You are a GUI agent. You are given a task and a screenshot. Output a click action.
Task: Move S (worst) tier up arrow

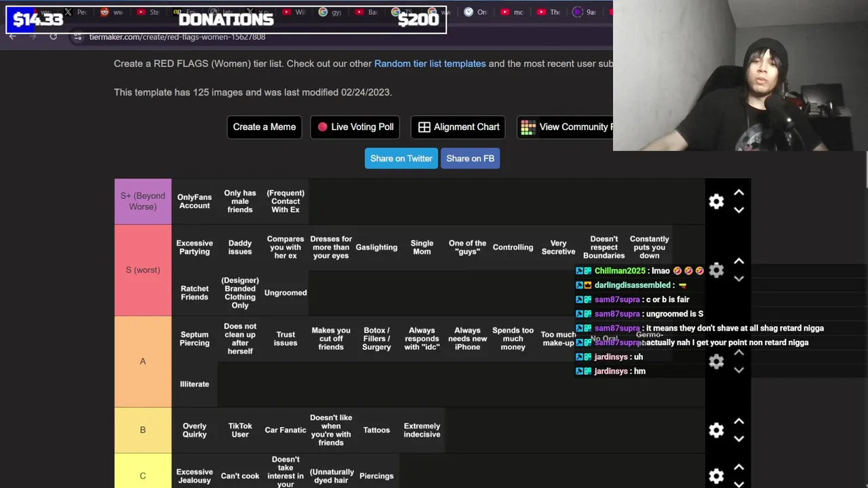point(739,262)
